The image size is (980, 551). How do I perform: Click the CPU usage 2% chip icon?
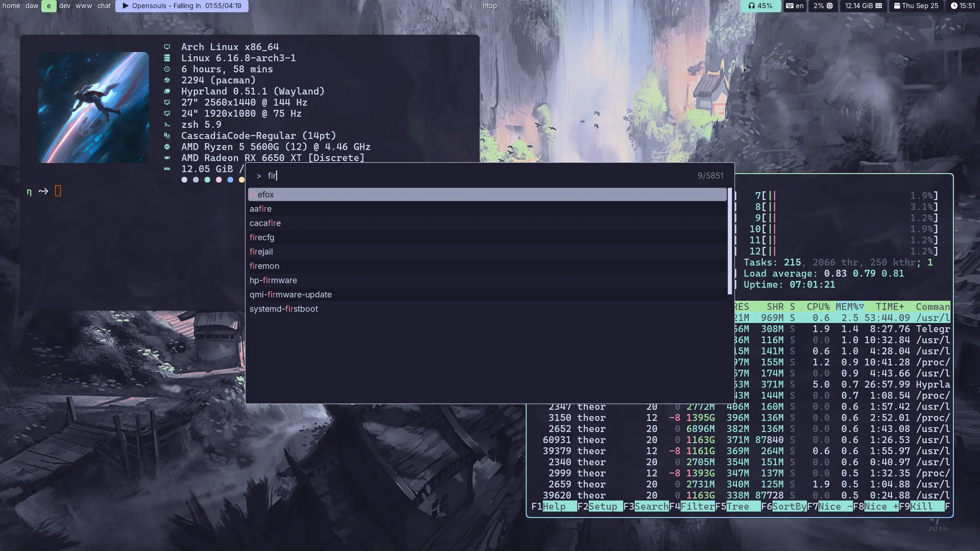coord(830,6)
